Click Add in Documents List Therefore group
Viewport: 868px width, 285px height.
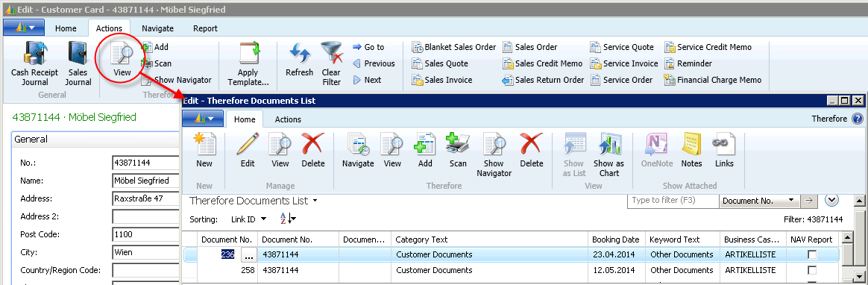(x=425, y=150)
